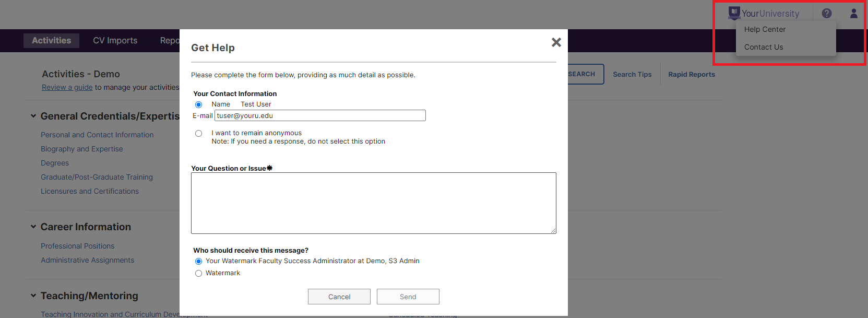Collapse the General Credentials/Expertise section
Viewport: 868px width, 318px height.
33,116
